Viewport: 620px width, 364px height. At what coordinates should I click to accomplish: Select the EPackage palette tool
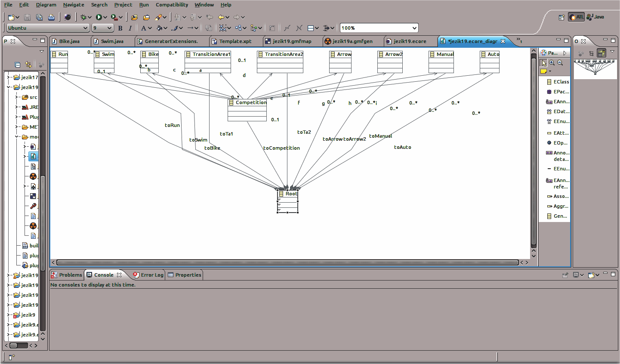[558, 92]
